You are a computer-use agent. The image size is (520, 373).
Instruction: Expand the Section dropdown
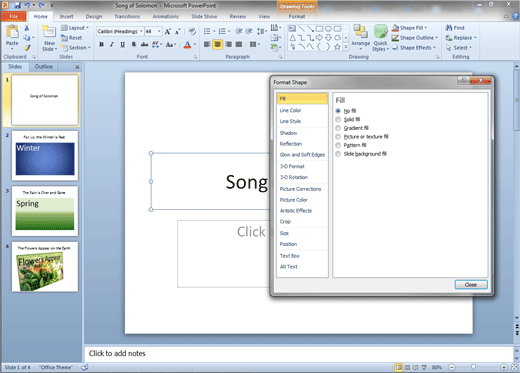point(76,48)
